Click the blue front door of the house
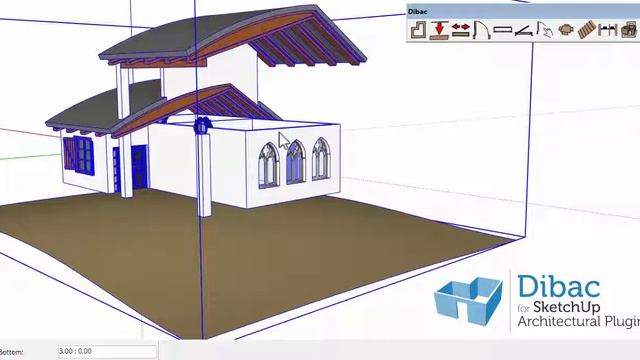 point(139,167)
